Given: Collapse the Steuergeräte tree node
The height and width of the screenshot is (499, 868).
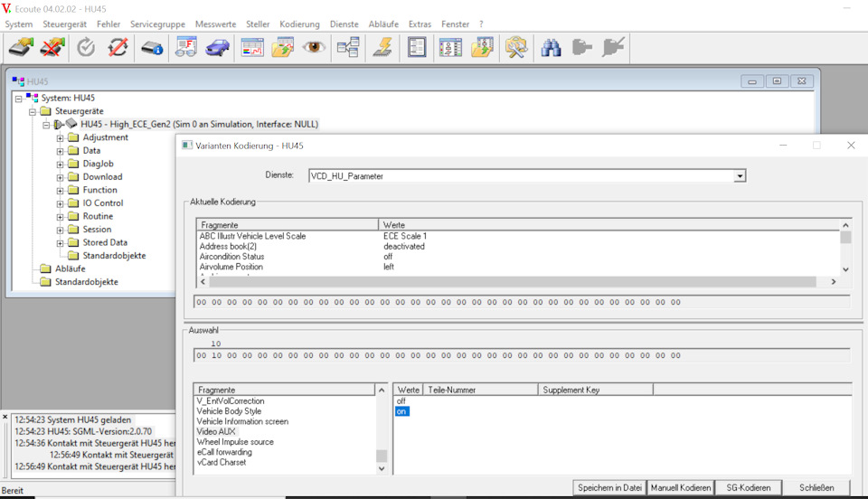Looking at the screenshot, I should [x=33, y=111].
